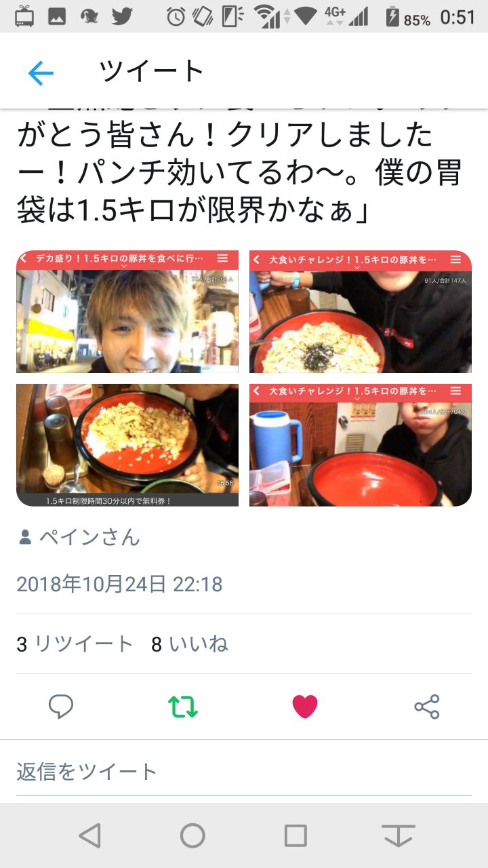Open the smiling man photo thumbnail

tap(127, 311)
